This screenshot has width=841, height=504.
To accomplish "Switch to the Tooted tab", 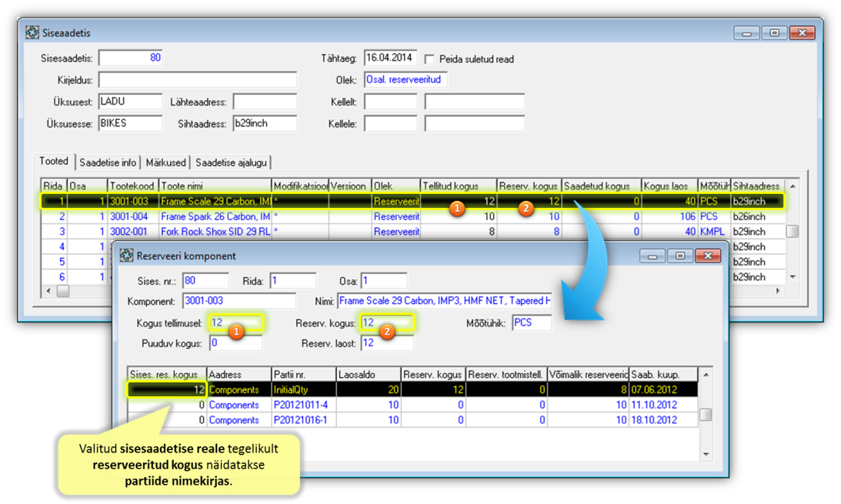I will tap(54, 162).
